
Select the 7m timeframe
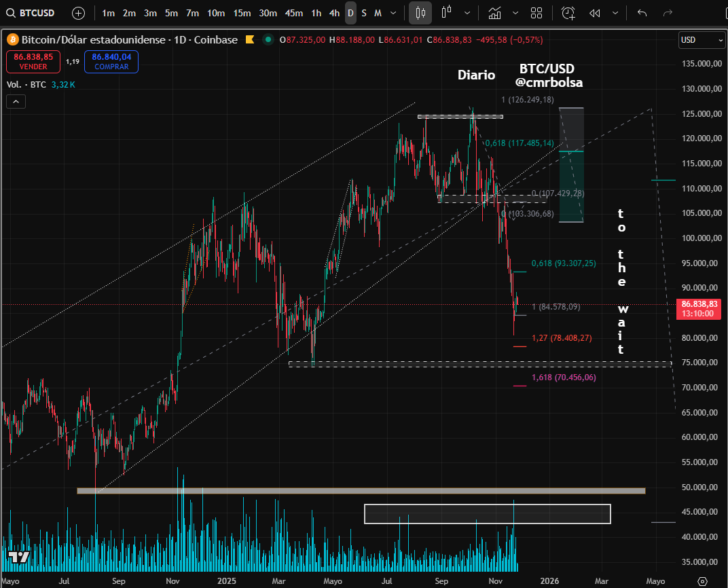click(192, 13)
